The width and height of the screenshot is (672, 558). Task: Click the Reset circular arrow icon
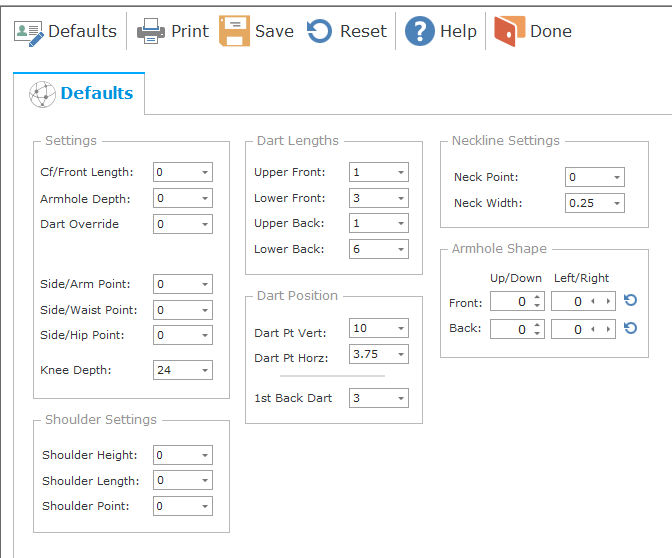320,32
